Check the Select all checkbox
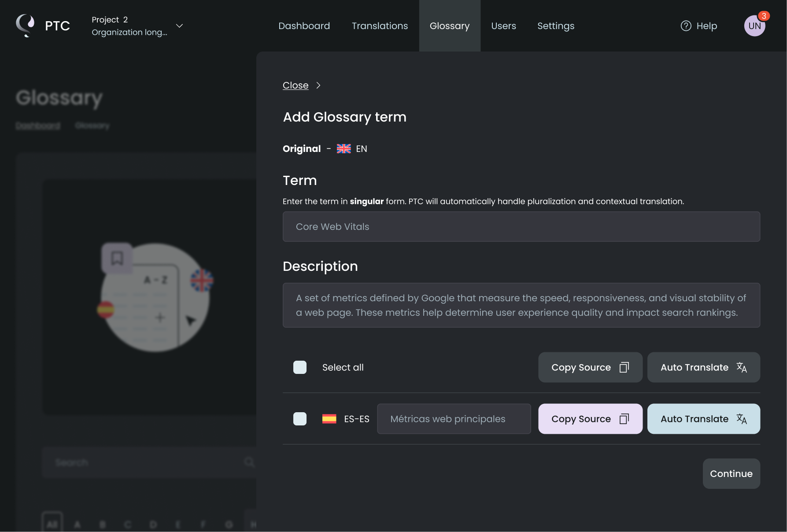 coord(300,367)
